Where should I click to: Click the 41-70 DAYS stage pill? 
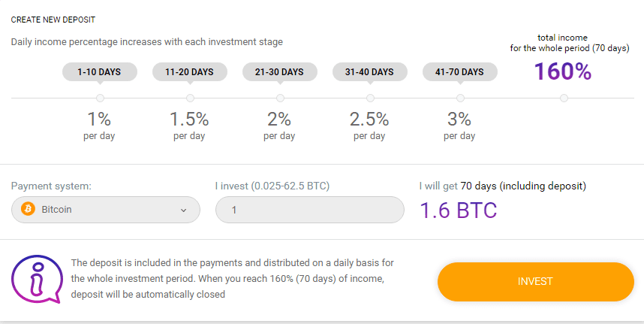(459, 72)
